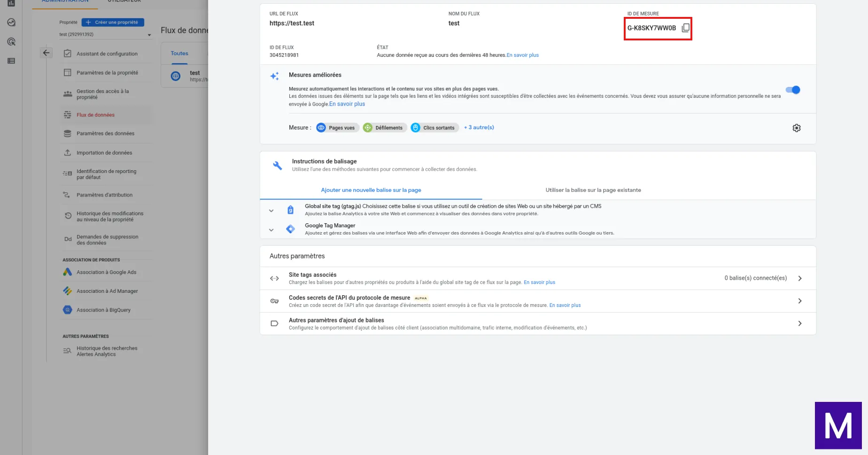The height and width of the screenshot is (455, 868).
Task: Click the purple M logo badge
Action: [838, 425]
